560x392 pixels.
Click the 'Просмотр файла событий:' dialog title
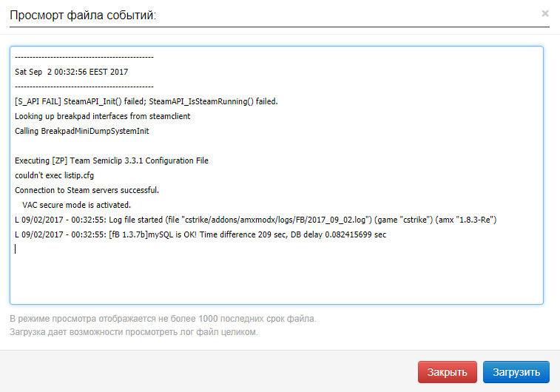click(x=83, y=15)
